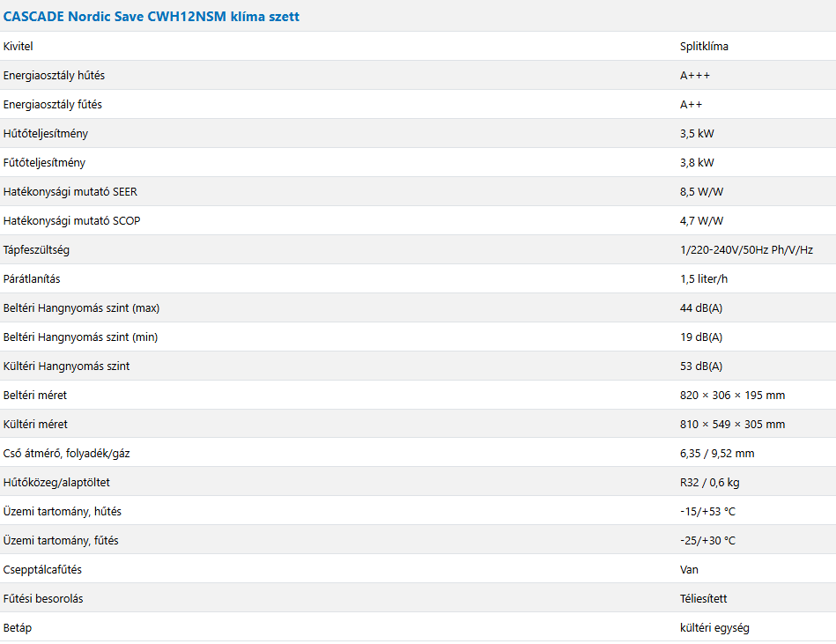
Task: Click the Tápfeszültség row label
Action: click(36, 249)
